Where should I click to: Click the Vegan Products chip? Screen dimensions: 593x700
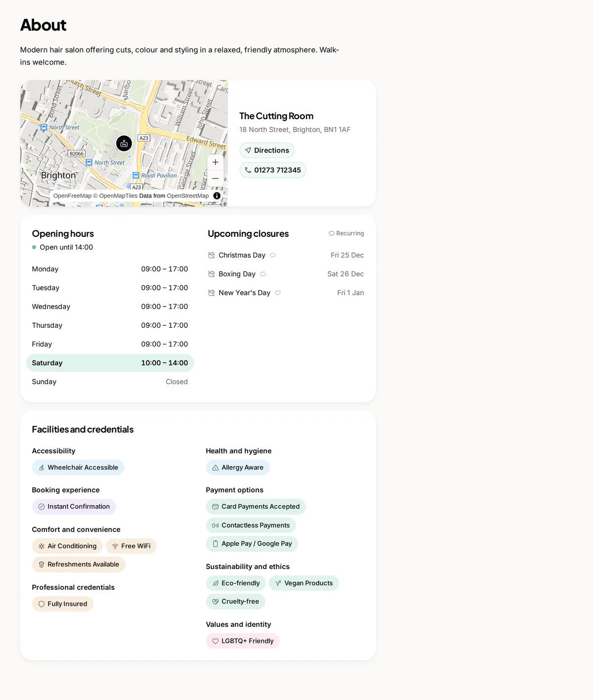pyautogui.click(x=304, y=583)
